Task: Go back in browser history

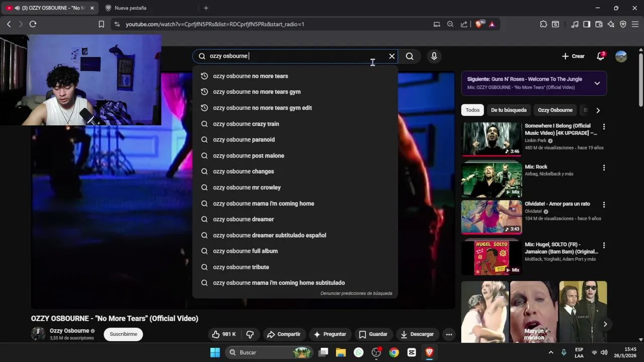Action: 9,24
